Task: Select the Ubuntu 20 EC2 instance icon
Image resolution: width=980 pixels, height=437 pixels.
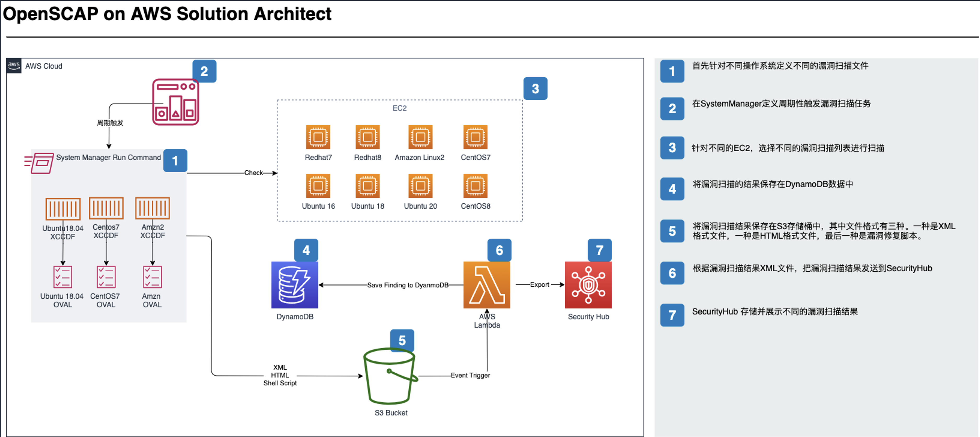Action: pos(420,186)
